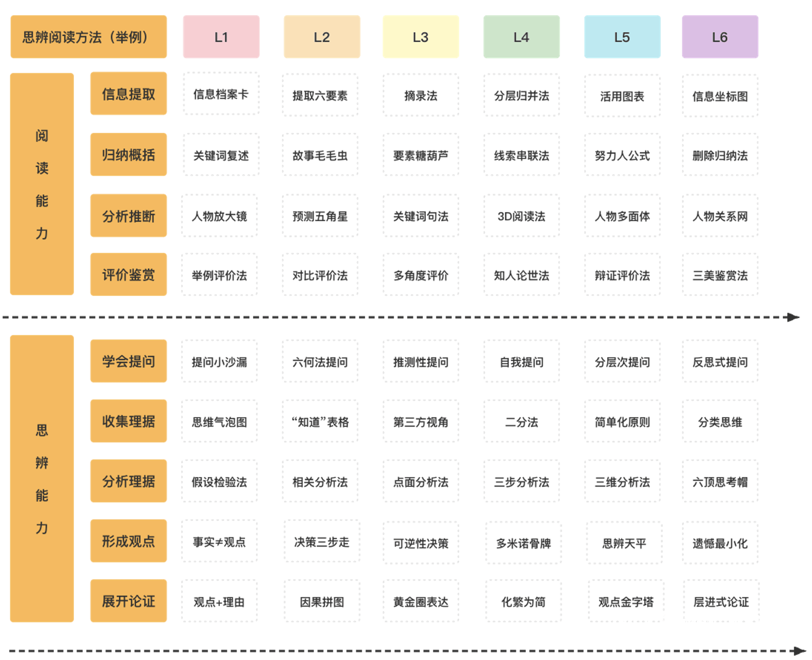Image resolution: width=812 pixels, height=660 pixels.
Task: Select the 简单化原则 cell
Action: click(x=622, y=422)
